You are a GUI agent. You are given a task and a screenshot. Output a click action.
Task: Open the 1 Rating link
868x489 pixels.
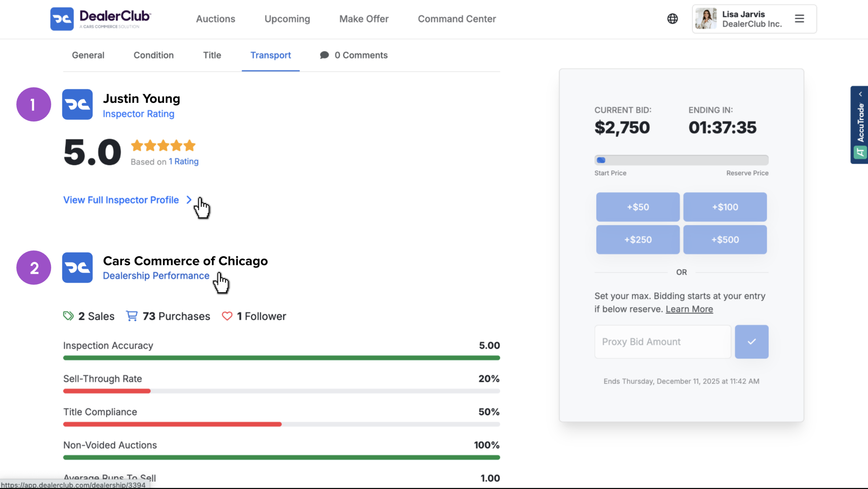[184, 161]
